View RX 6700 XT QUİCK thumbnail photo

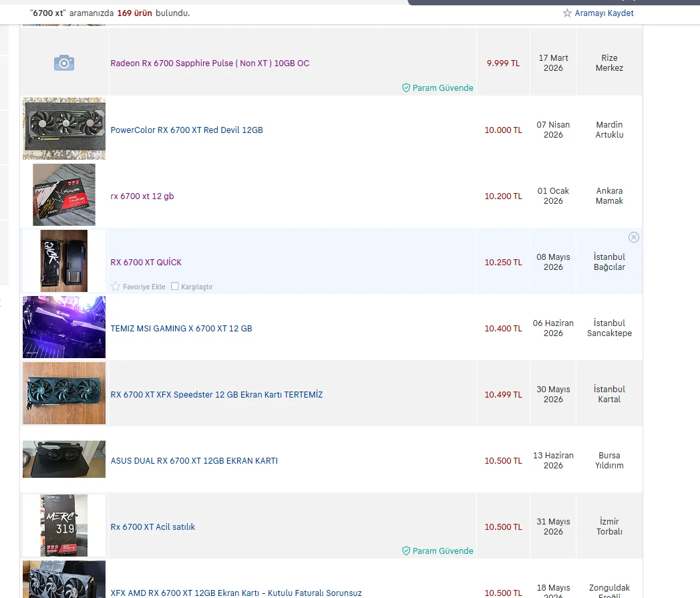pyautogui.click(x=64, y=261)
